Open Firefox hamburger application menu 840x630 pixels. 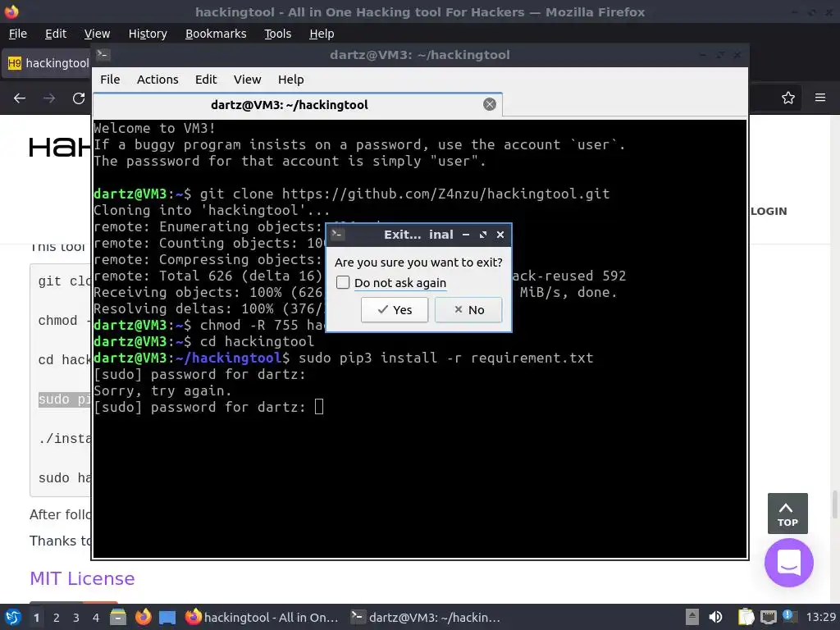(x=820, y=98)
